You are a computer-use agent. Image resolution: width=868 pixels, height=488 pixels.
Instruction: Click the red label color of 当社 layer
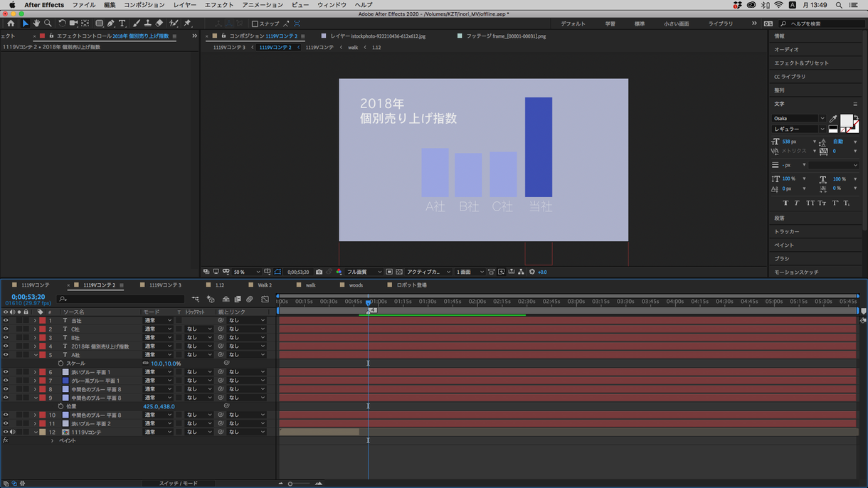pos(42,321)
